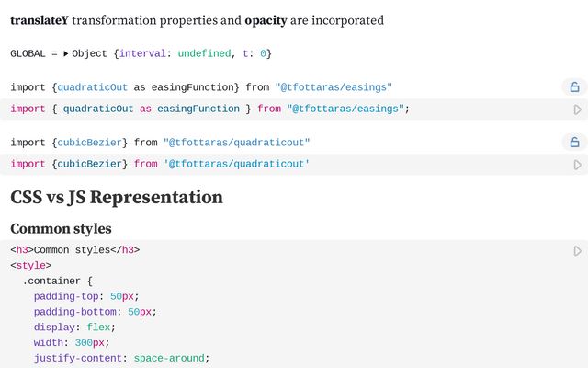This screenshot has height=368, width=588.
Task: Click the .container selector line
Action: coord(58,281)
